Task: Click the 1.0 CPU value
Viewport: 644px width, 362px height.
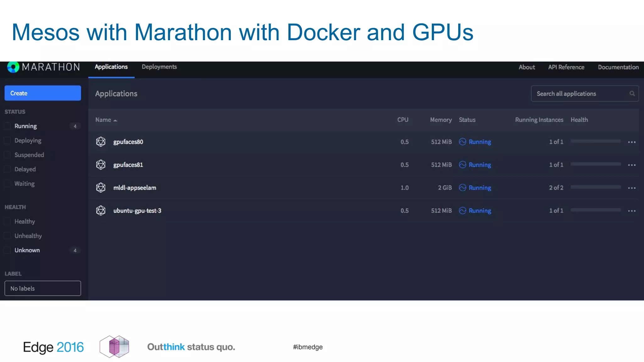Action: coord(404,188)
